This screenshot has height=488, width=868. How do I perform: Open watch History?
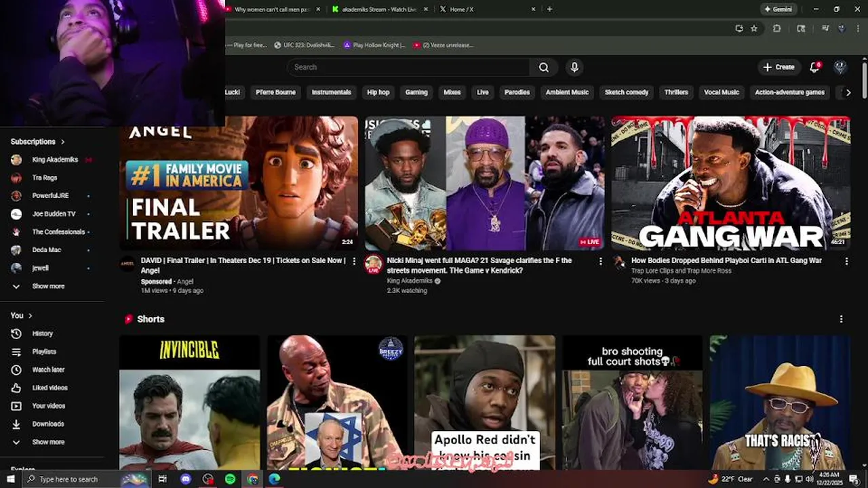pyautogui.click(x=52, y=333)
